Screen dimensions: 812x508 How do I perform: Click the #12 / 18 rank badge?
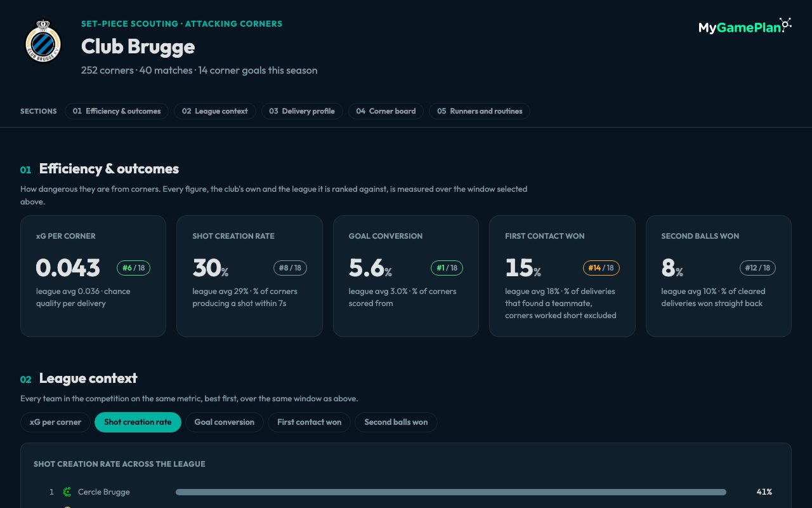coord(757,268)
